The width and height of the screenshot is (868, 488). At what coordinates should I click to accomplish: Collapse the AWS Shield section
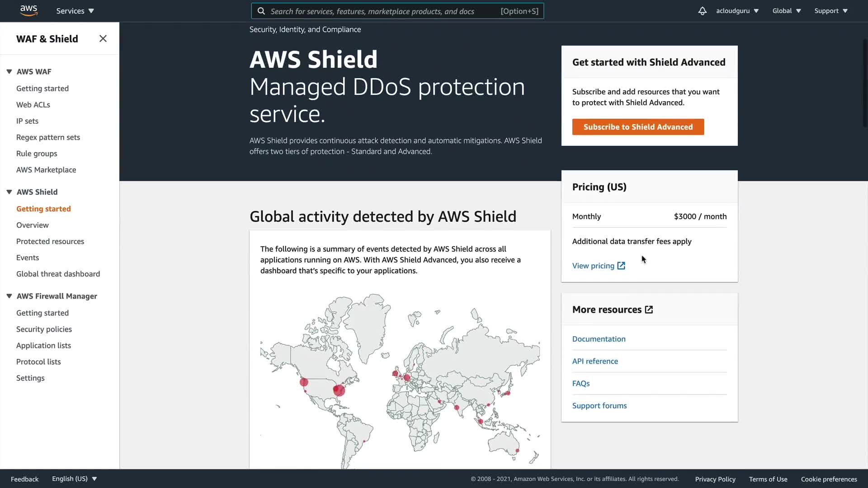[9, 192]
